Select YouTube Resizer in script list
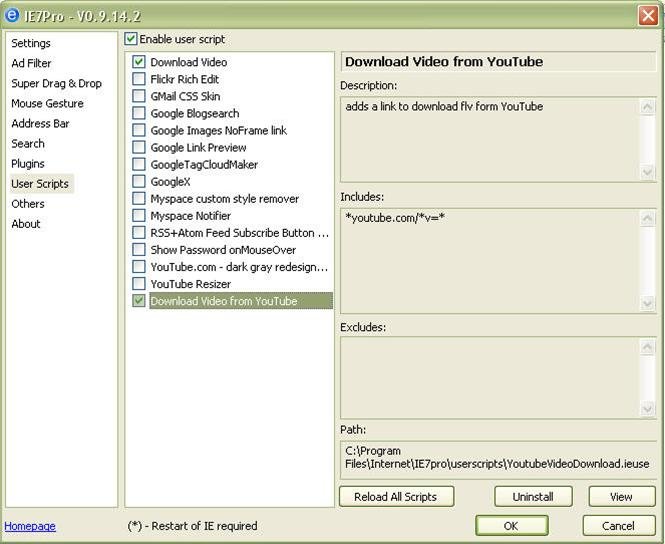665x544 pixels. point(191,284)
